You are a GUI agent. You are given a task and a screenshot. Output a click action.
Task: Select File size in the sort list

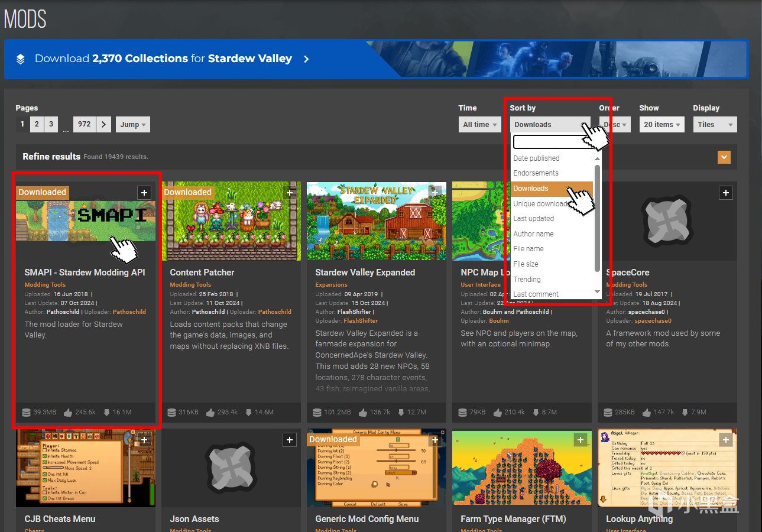coord(552,264)
